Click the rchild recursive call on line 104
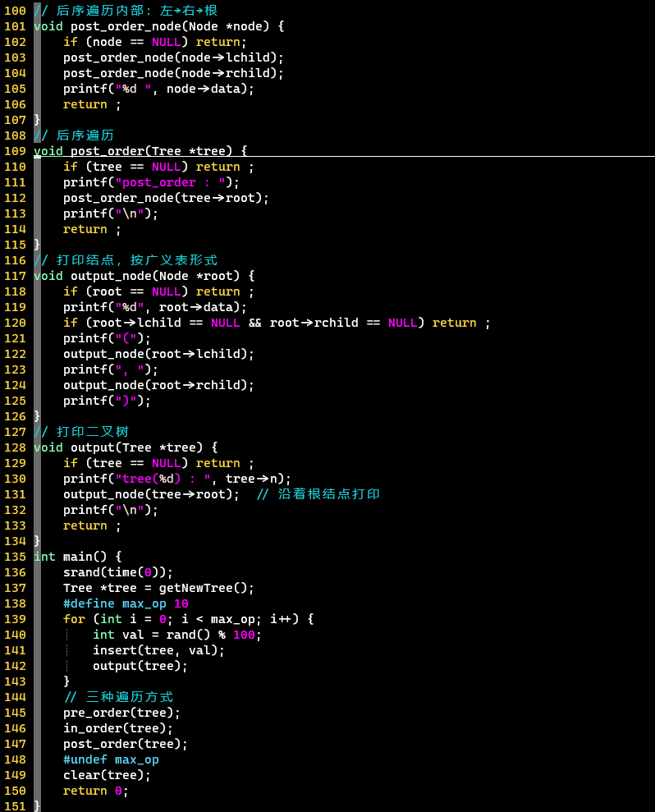The height and width of the screenshot is (812, 655). pos(173,73)
